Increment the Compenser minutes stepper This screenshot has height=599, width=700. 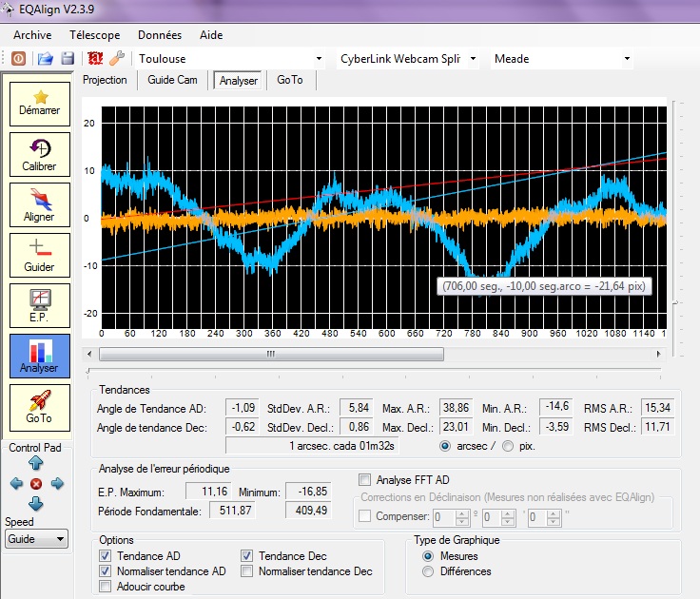(x=508, y=513)
